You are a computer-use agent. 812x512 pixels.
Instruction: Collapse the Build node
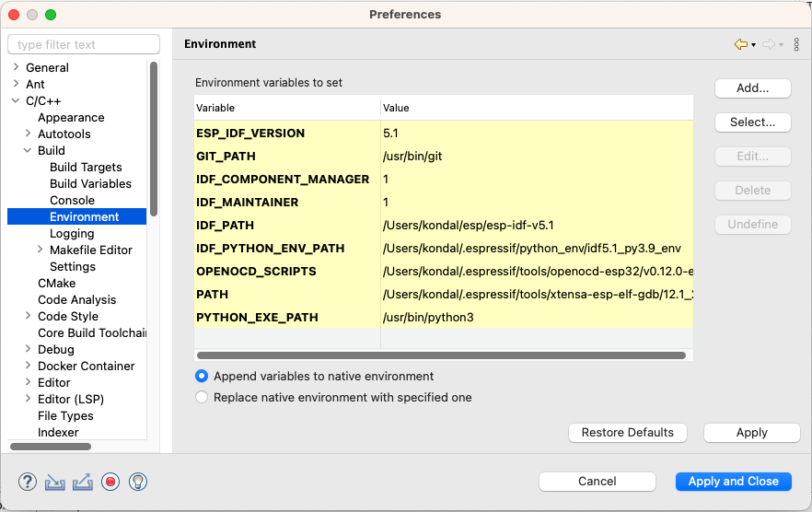[x=28, y=150]
